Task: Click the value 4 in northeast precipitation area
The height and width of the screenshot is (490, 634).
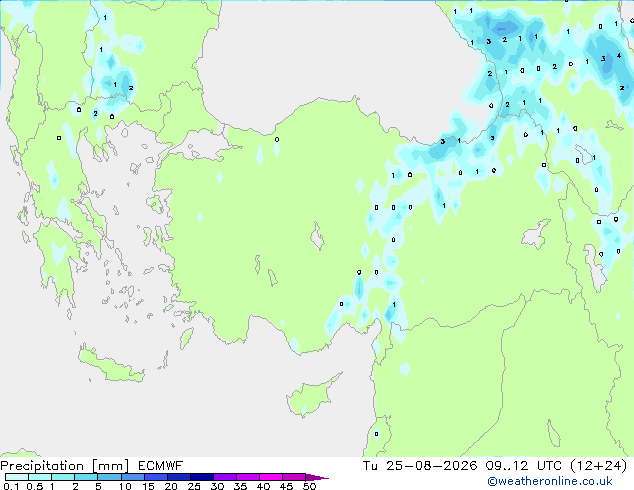Action: tap(619, 56)
